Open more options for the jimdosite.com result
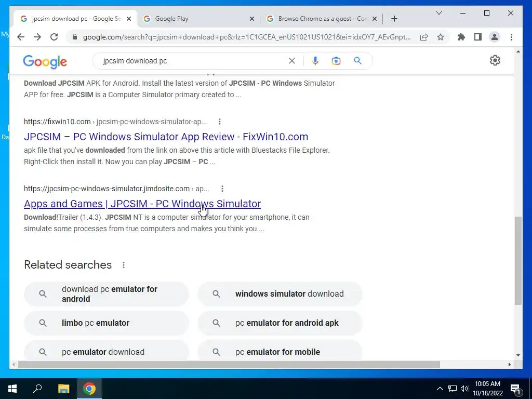532x399 pixels. [222, 189]
